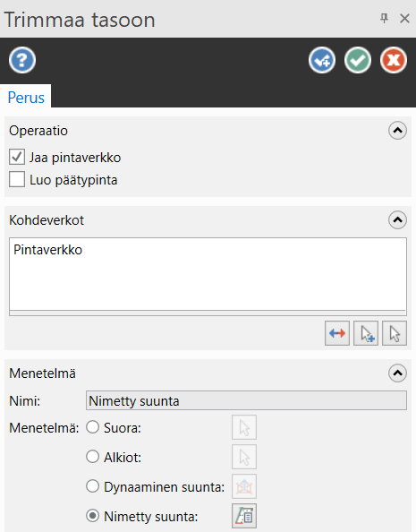416x532 pixels.
Task: Cancel with the red X icon
Action: click(x=394, y=60)
